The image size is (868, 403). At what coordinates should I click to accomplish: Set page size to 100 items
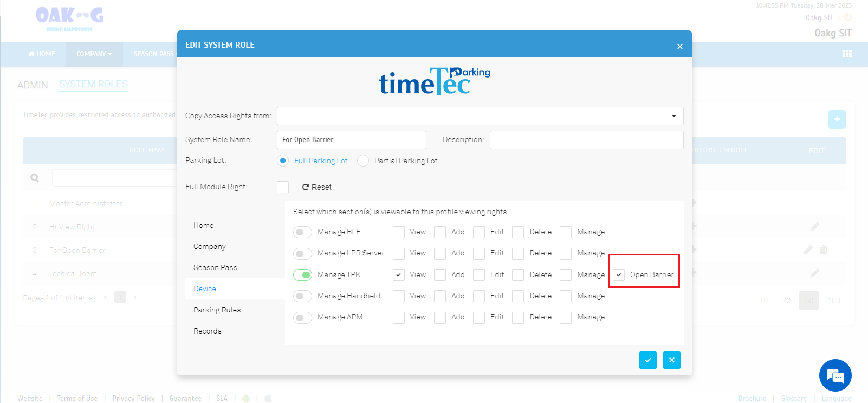tap(834, 300)
